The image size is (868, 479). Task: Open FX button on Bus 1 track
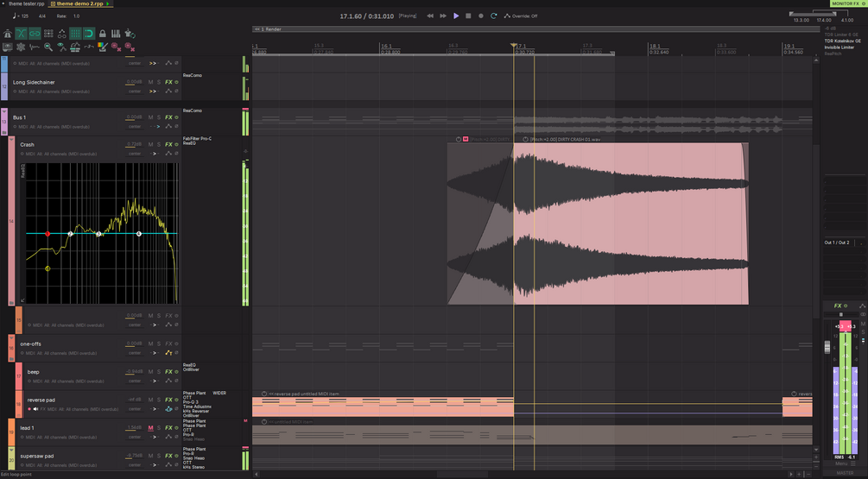coord(168,117)
